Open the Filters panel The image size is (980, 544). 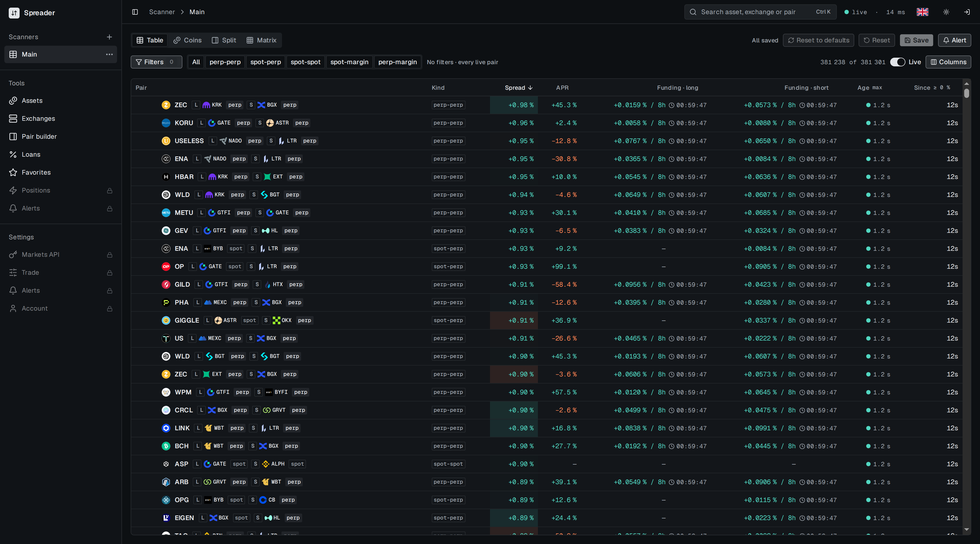pos(156,62)
